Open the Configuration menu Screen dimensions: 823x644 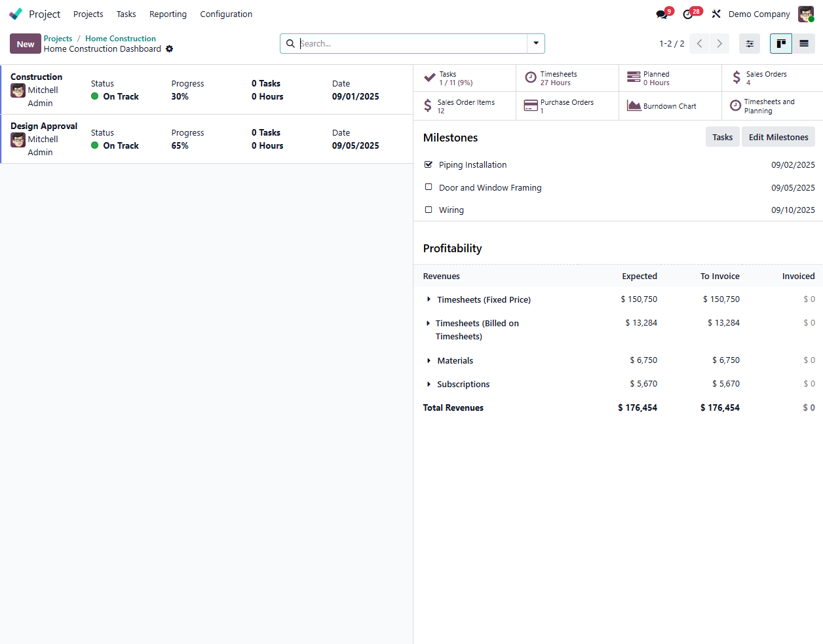coord(226,14)
